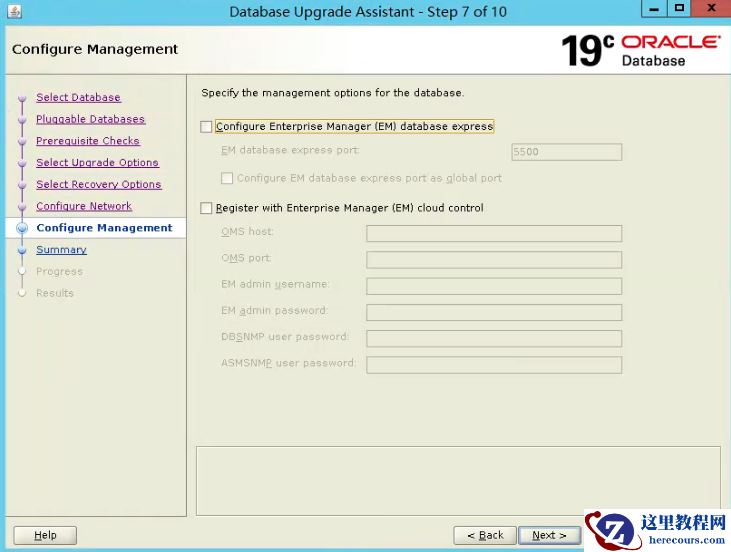Minimize the Database Upgrade Assistant window
731x552 pixels.
tap(655, 8)
